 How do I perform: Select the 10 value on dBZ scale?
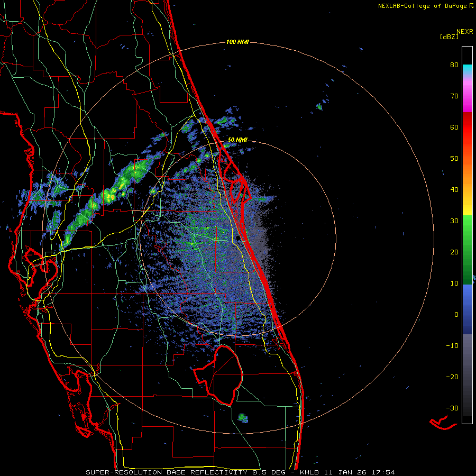[x=454, y=283]
